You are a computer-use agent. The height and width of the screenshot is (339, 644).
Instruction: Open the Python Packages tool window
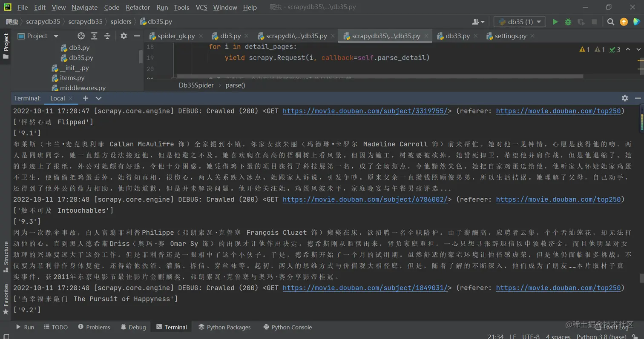click(224, 327)
